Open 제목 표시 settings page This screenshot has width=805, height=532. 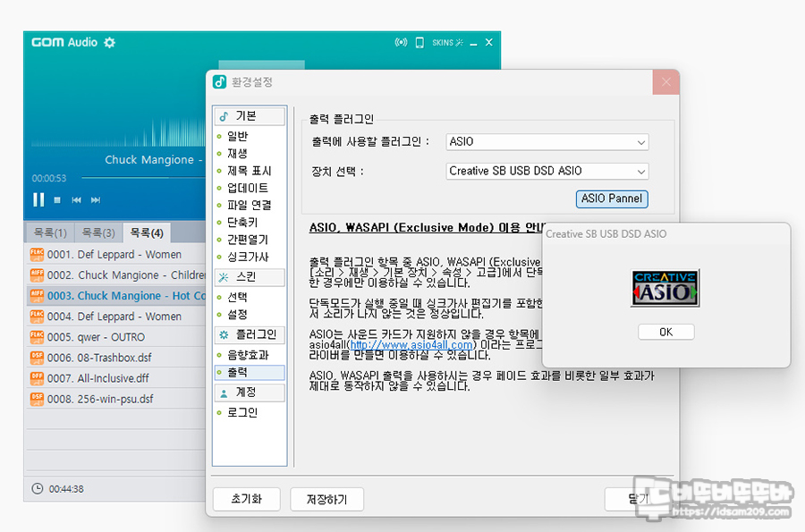tap(249, 171)
